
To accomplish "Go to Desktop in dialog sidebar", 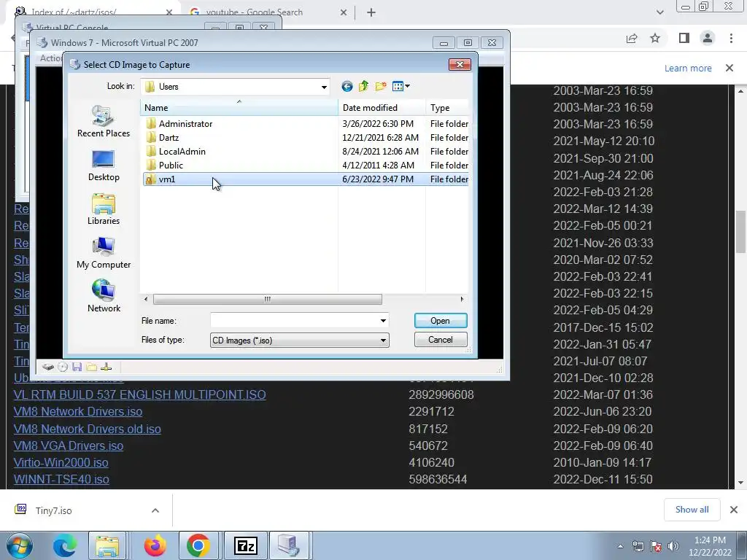I will point(104,166).
